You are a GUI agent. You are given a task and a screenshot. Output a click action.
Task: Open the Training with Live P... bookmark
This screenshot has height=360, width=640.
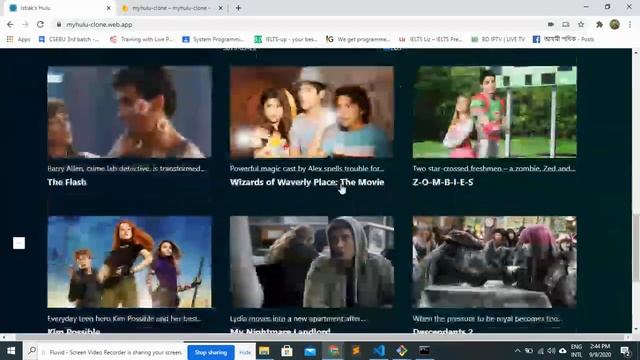point(142,39)
